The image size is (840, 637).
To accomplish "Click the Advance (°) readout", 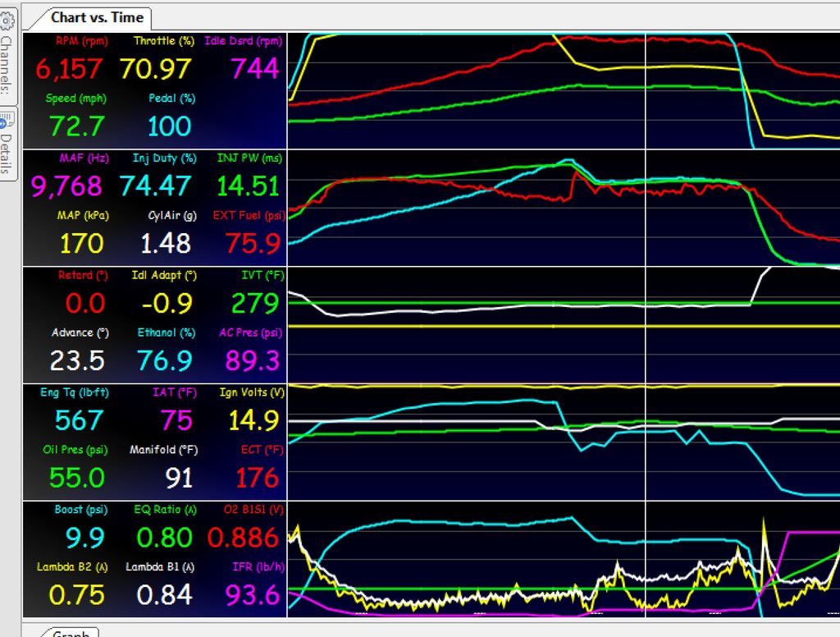I will tap(78, 360).
